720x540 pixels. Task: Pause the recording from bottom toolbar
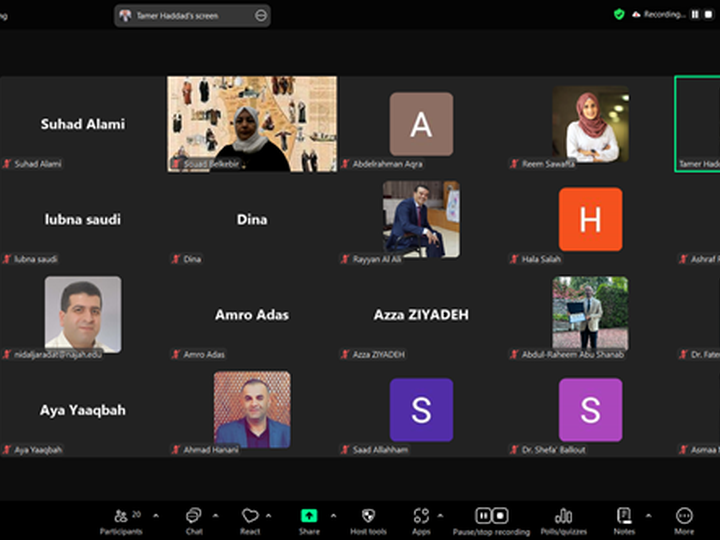coord(483,516)
